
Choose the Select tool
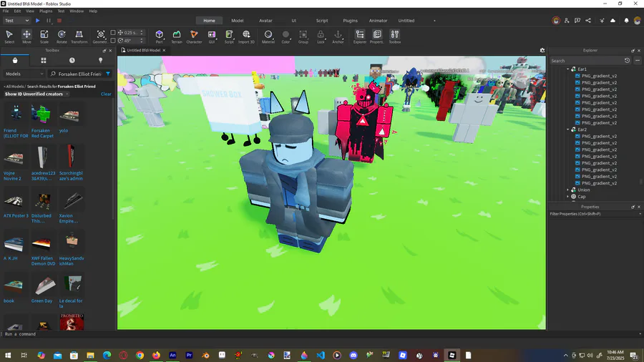coord(9,36)
